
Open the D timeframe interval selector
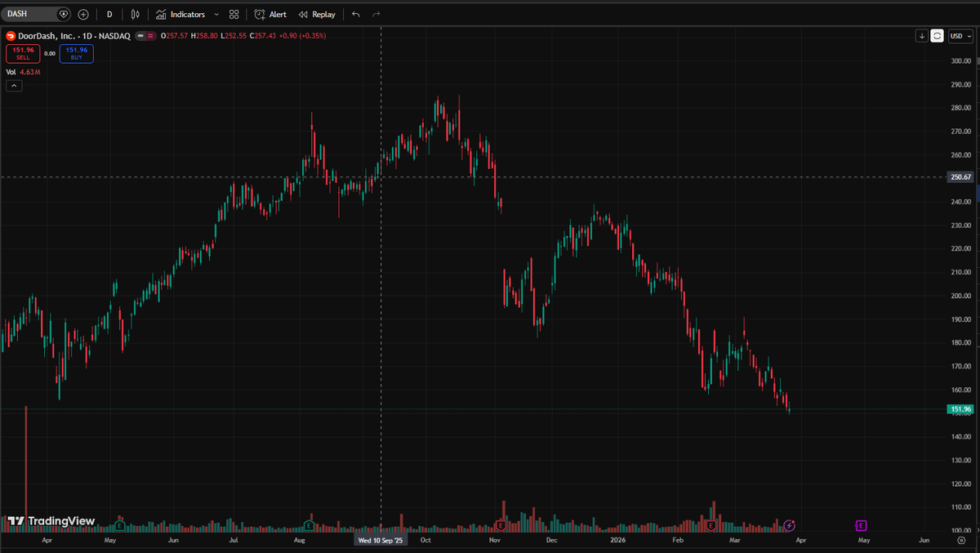(x=109, y=14)
